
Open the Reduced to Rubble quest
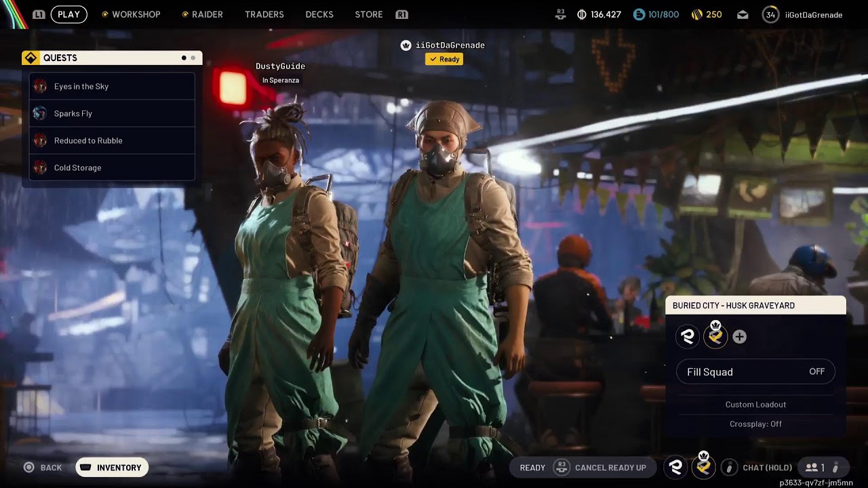112,140
